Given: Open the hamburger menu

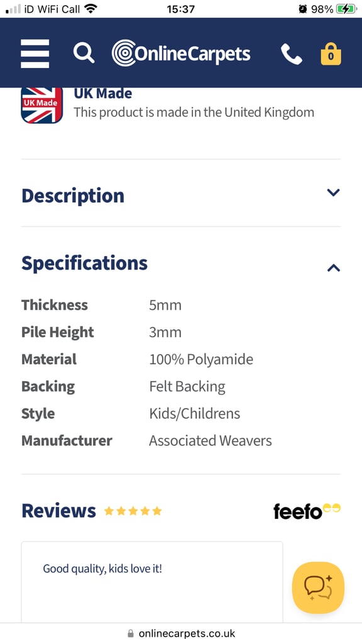Looking at the screenshot, I should point(35,54).
